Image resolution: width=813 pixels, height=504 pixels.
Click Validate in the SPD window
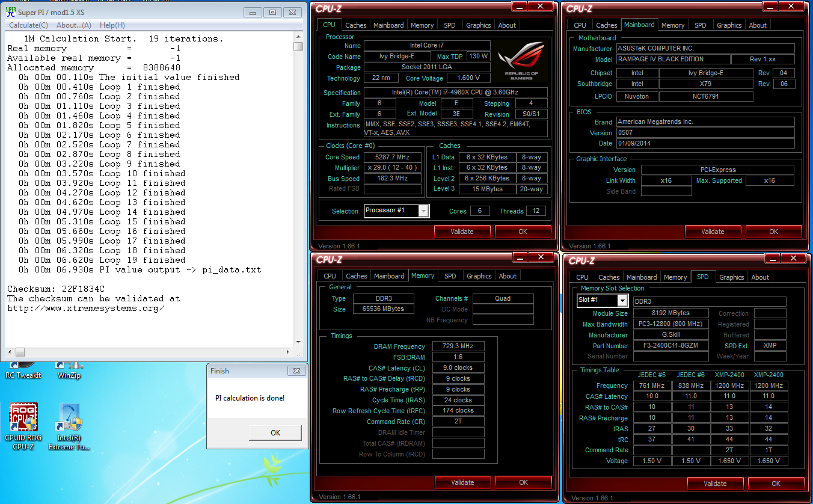pos(715,484)
